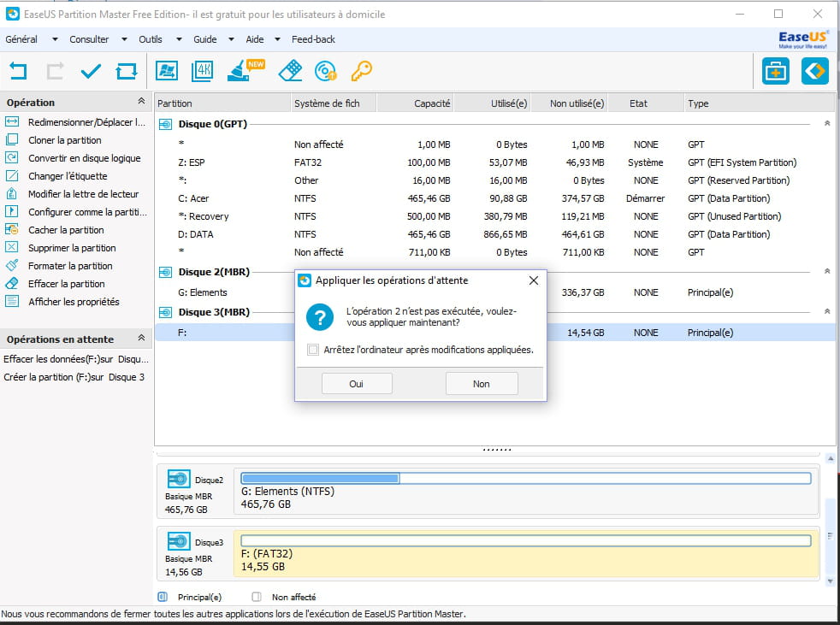Open the bootable disc creator icon

tap(325, 71)
